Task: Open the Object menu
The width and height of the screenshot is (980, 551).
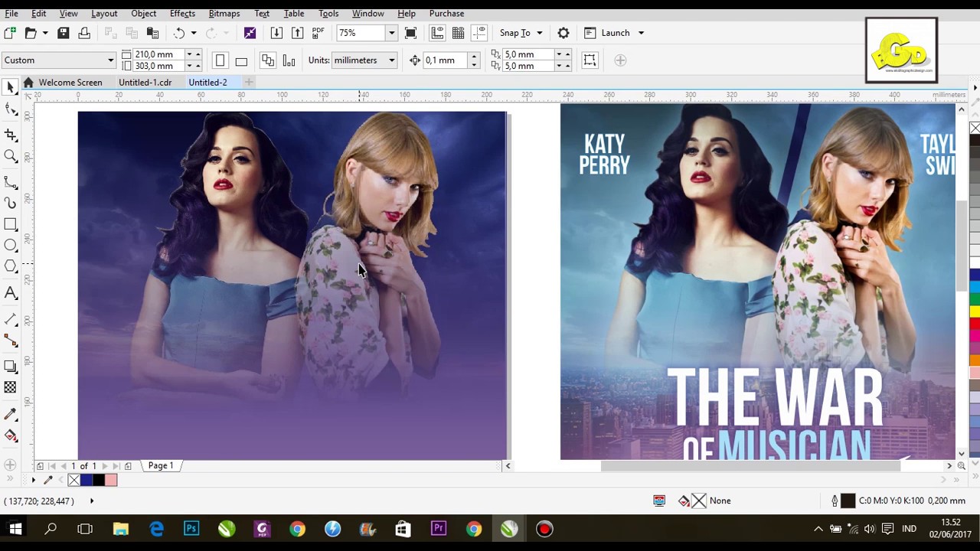Action: click(143, 13)
